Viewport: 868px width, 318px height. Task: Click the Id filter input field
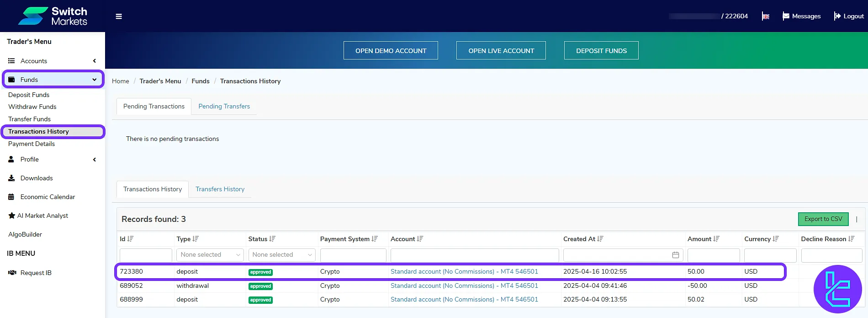coord(146,255)
